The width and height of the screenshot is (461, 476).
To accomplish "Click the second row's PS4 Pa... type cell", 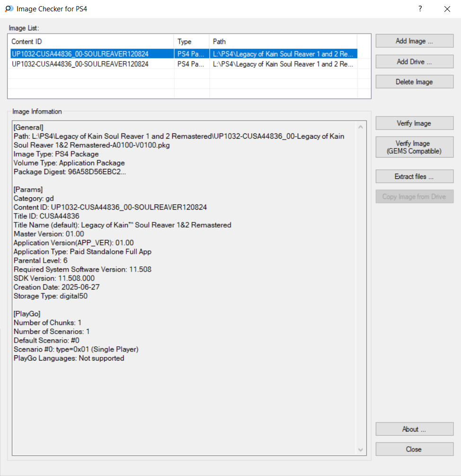I will (x=191, y=64).
